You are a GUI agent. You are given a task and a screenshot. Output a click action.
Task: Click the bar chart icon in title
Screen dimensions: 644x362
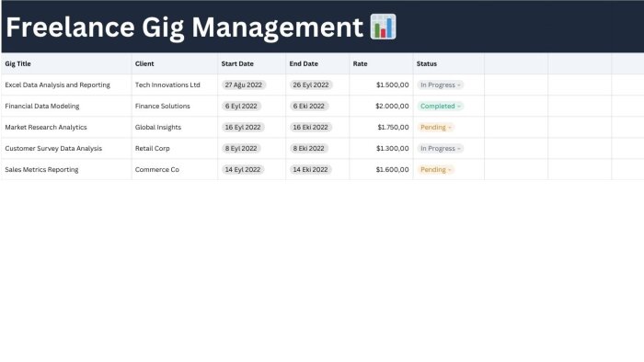[x=383, y=27]
